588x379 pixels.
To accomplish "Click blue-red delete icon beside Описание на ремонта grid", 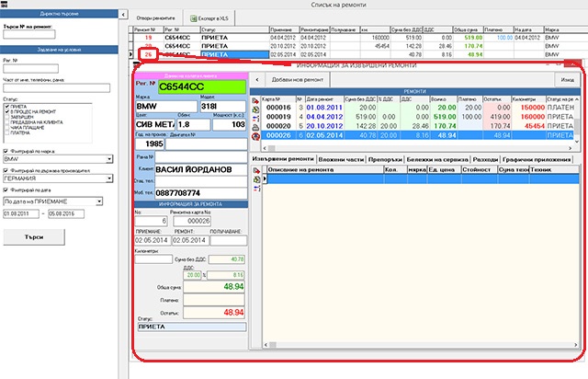I will 256,189.
